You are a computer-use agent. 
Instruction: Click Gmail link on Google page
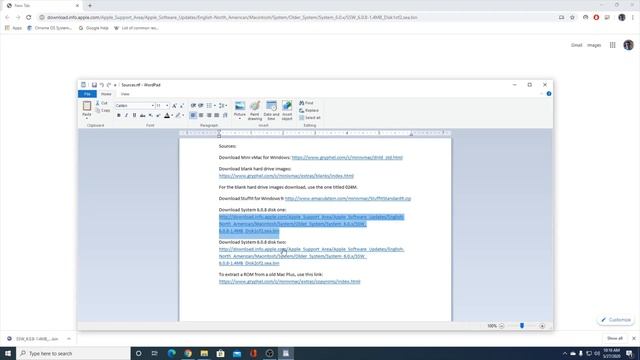576,45
